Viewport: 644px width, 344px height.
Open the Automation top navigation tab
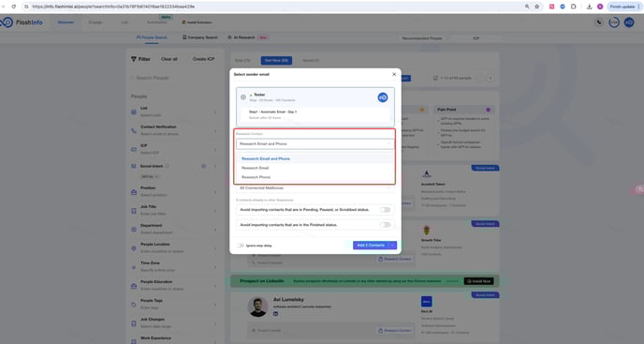click(x=157, y=22)
